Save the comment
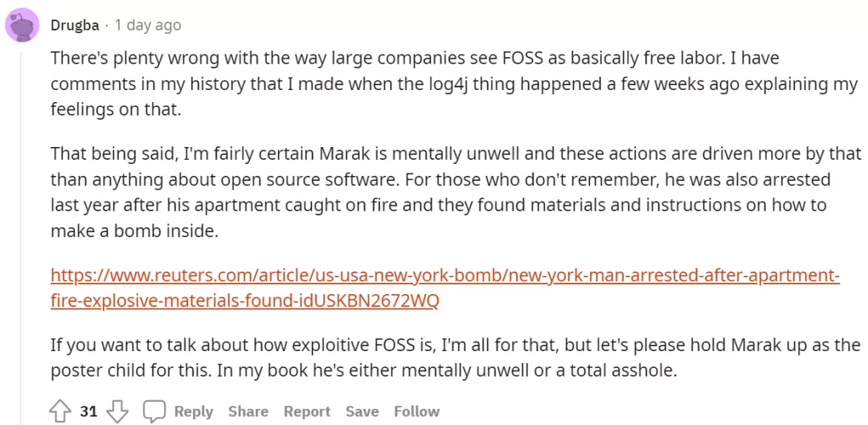The width and height of the screenshot is (868, 425). (362, 411)
